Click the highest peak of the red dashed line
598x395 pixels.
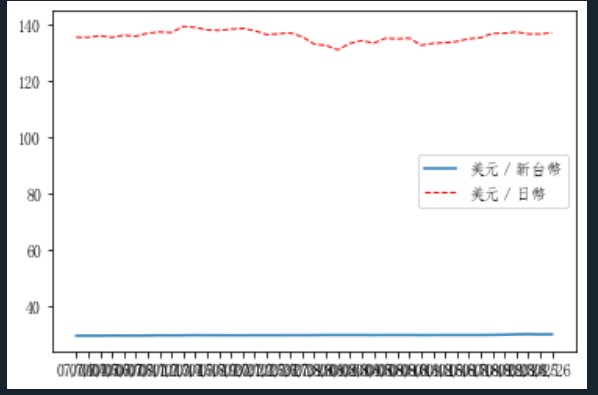pos(184,26)
